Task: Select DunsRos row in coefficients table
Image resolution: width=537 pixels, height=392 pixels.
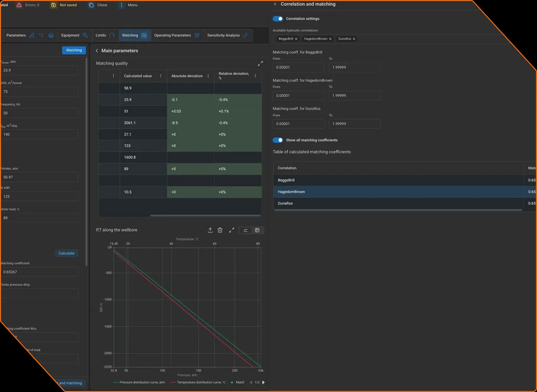Action: pos(405,203)
